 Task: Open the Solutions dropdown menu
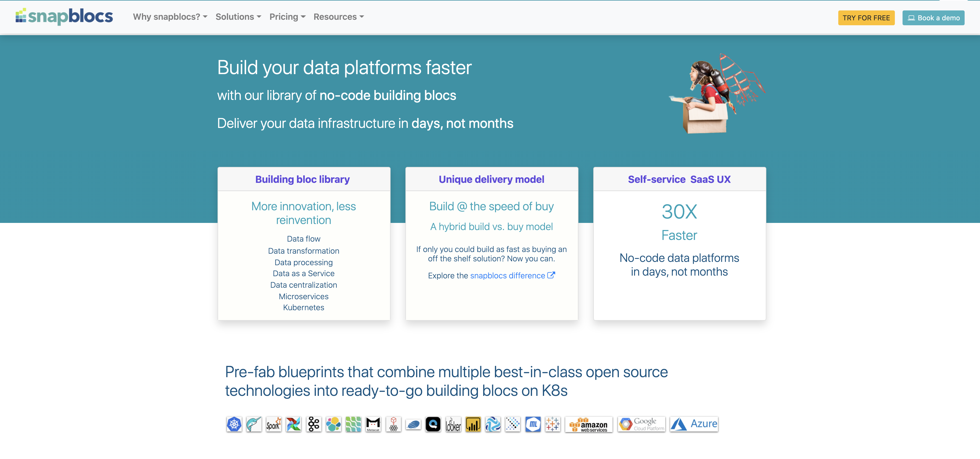coord(238,17)
